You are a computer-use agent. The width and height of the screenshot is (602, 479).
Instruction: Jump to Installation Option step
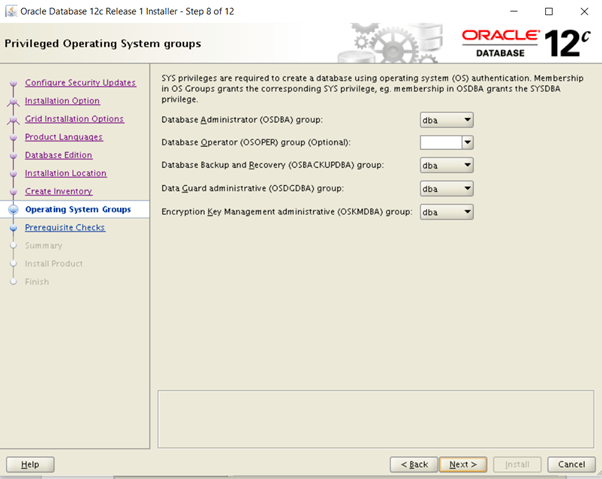62,101
